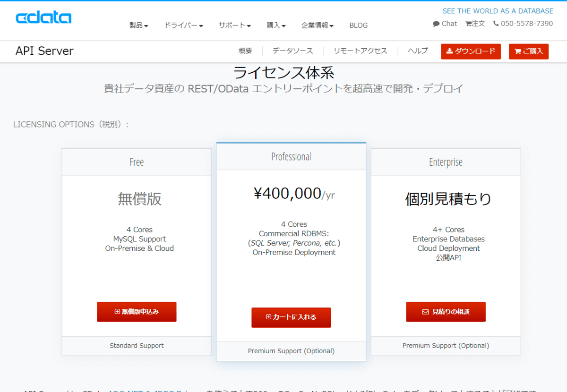
Task: Open the 概要 tab
Action: (245, 51)
